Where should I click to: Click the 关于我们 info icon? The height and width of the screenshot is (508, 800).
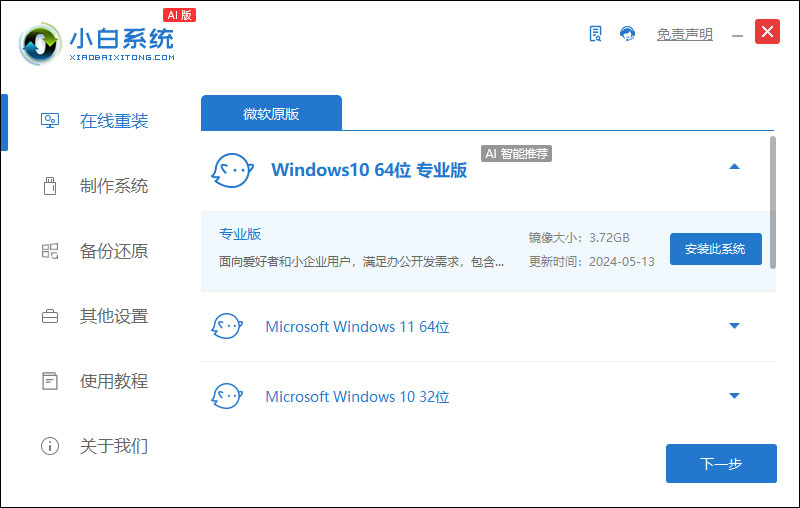click(x=50, y=446)
